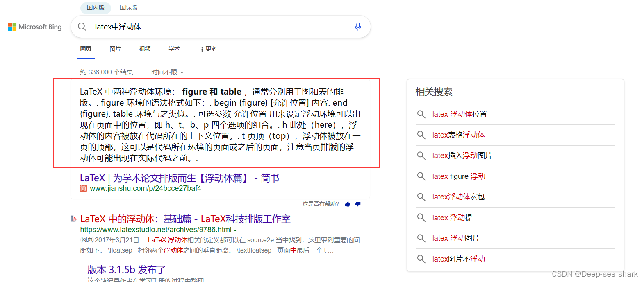Switch to 国内版 search mode

click(96, 7)
